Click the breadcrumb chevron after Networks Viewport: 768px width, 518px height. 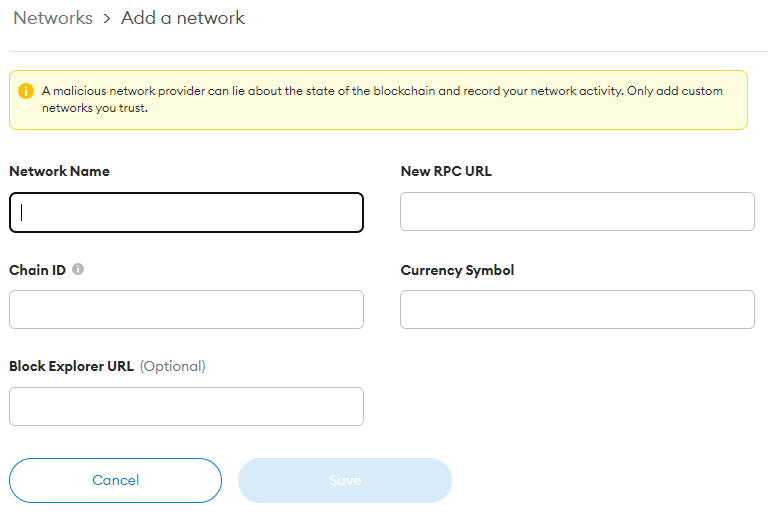tap(107, 19)
